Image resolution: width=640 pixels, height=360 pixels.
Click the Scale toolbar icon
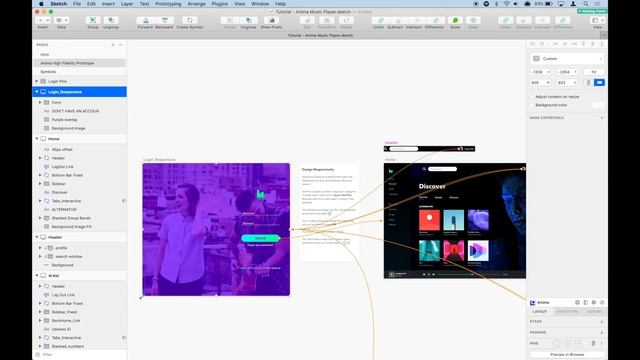point(455,20)
